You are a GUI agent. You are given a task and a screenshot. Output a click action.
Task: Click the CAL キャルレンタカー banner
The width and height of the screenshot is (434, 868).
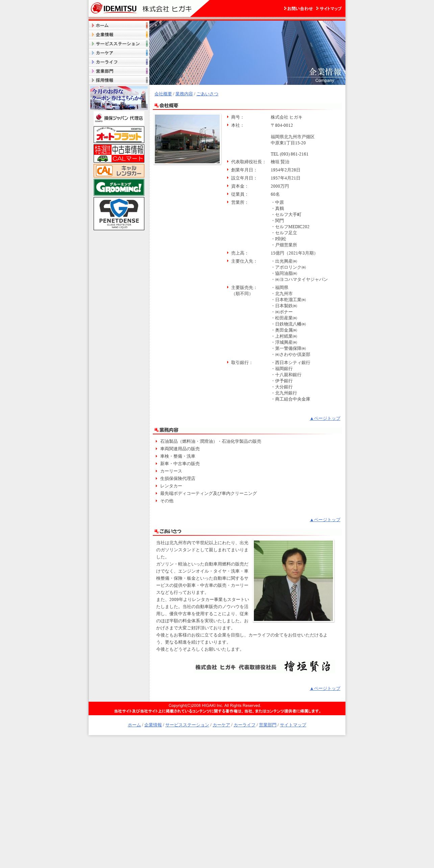(119, 171)
